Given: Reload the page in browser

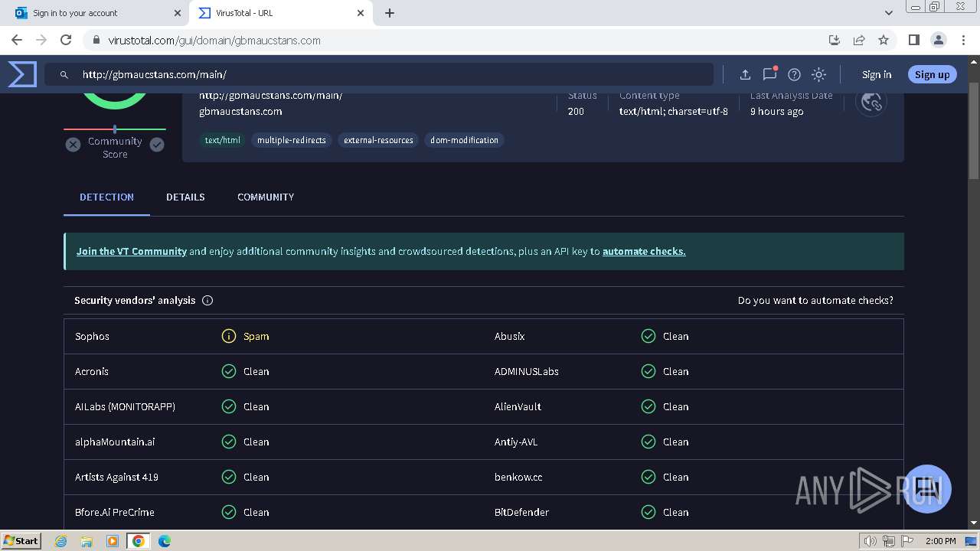Looking at the screenshot, I should pos(66,40).
